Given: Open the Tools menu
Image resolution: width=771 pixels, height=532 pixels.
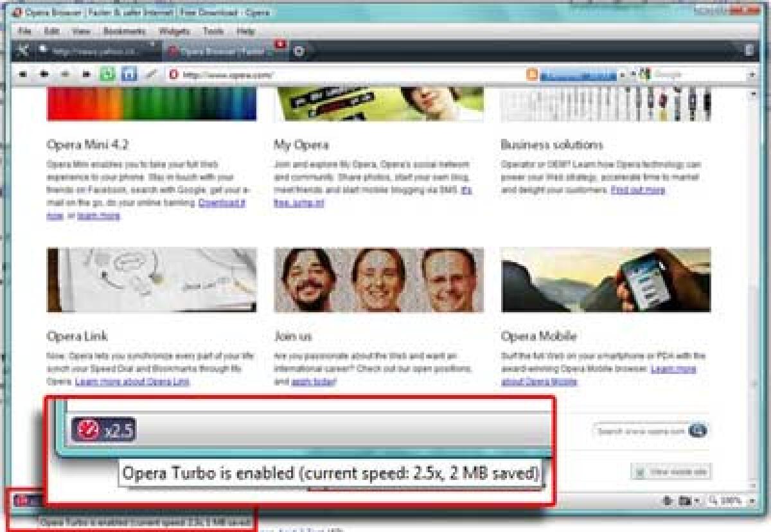Looking at the screenshot, I should (x=213, y=31).
